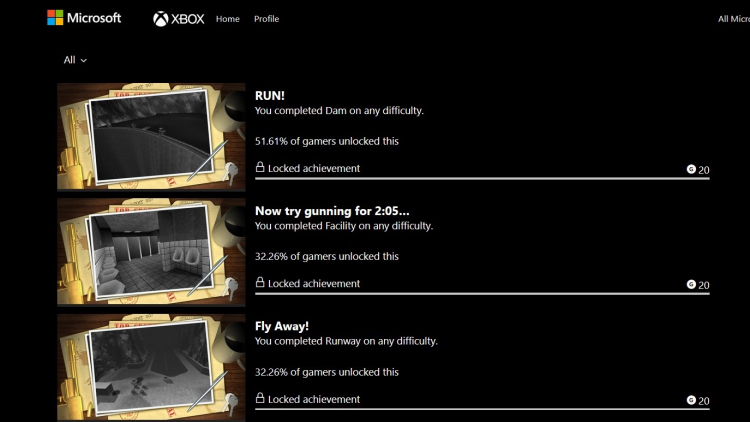Open the Profile menu item
The image size is (750, 422).
click(x=266, y=19)
